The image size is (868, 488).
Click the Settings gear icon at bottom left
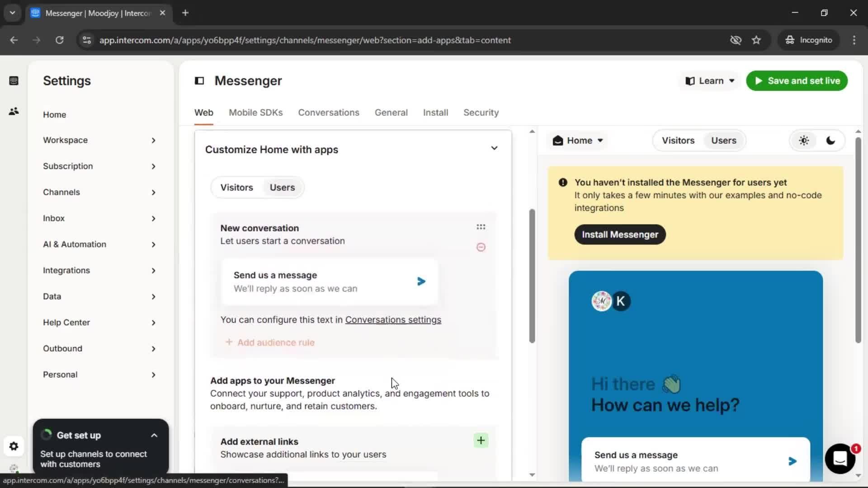14,446
